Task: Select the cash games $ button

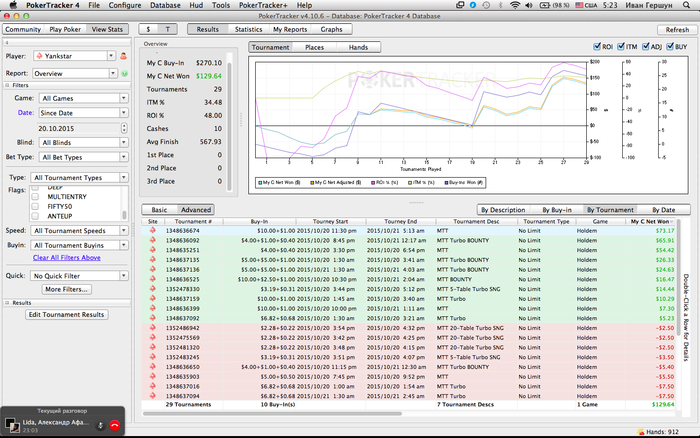Action: click(x=148, y=29)
